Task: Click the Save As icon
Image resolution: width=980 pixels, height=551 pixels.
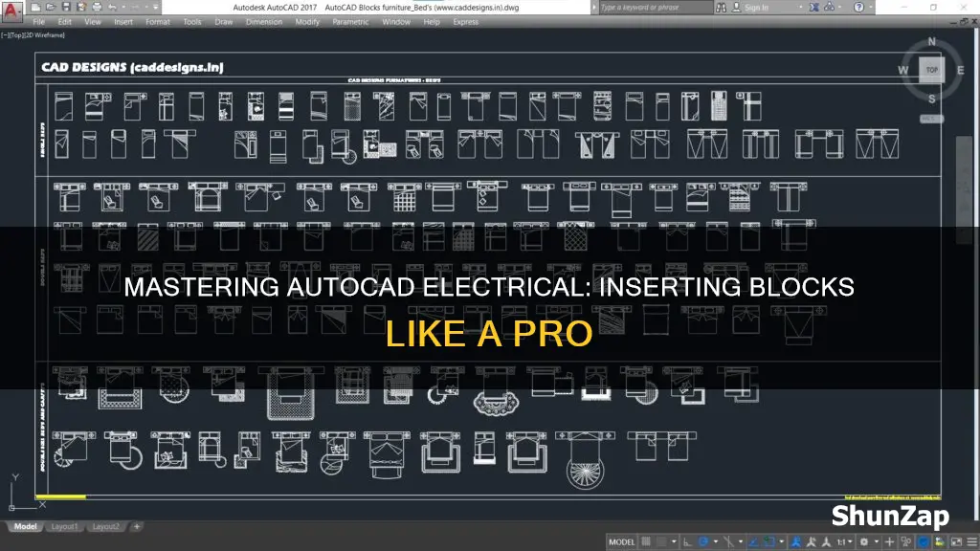Action: [81, 8]
